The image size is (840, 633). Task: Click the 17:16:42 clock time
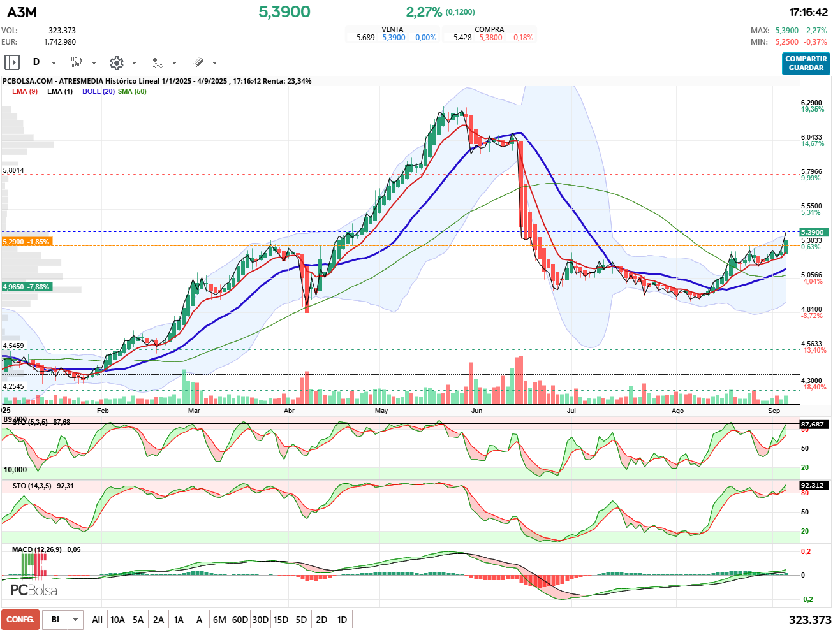coord(808,12)
